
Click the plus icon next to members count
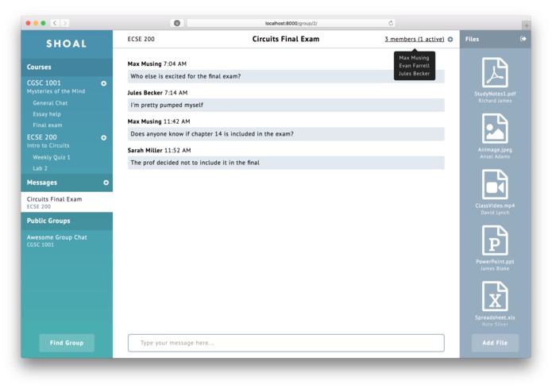450,39
